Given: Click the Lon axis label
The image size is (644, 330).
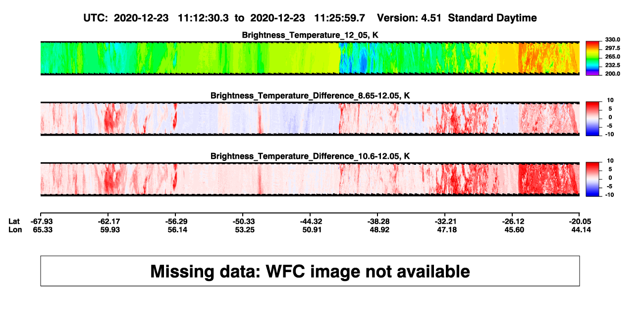Looking at the screenshot, I should click(15, 230).
